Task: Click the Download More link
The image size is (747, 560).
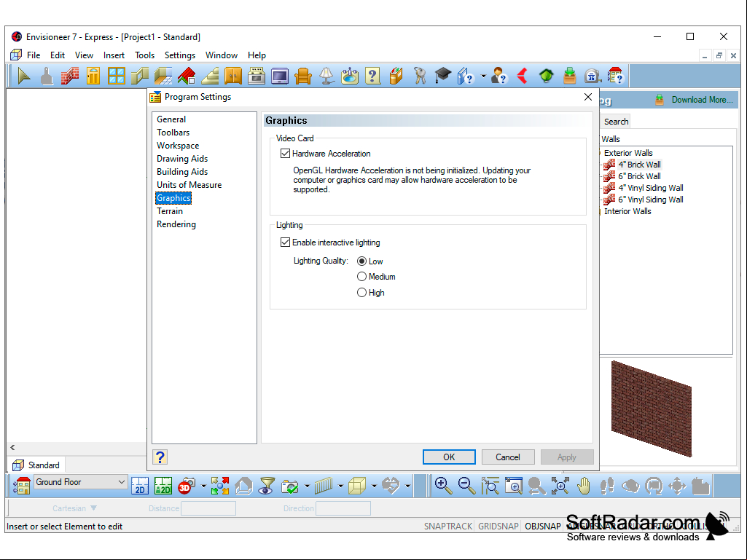Action: (x=702, y=100)
